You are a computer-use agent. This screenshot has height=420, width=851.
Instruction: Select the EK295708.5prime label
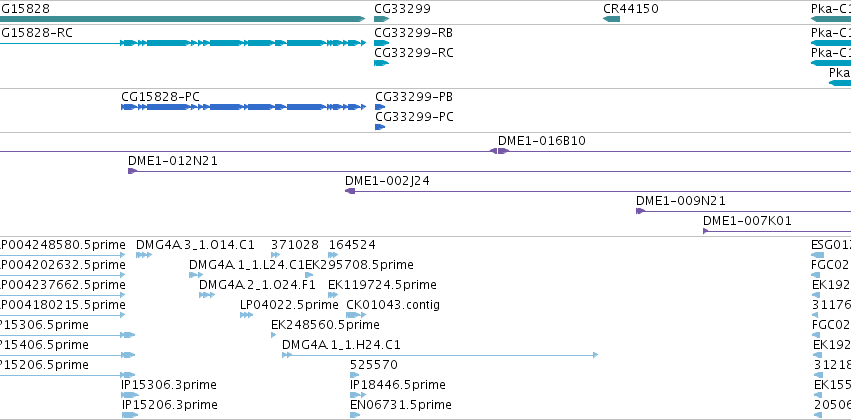click(359, 265)
